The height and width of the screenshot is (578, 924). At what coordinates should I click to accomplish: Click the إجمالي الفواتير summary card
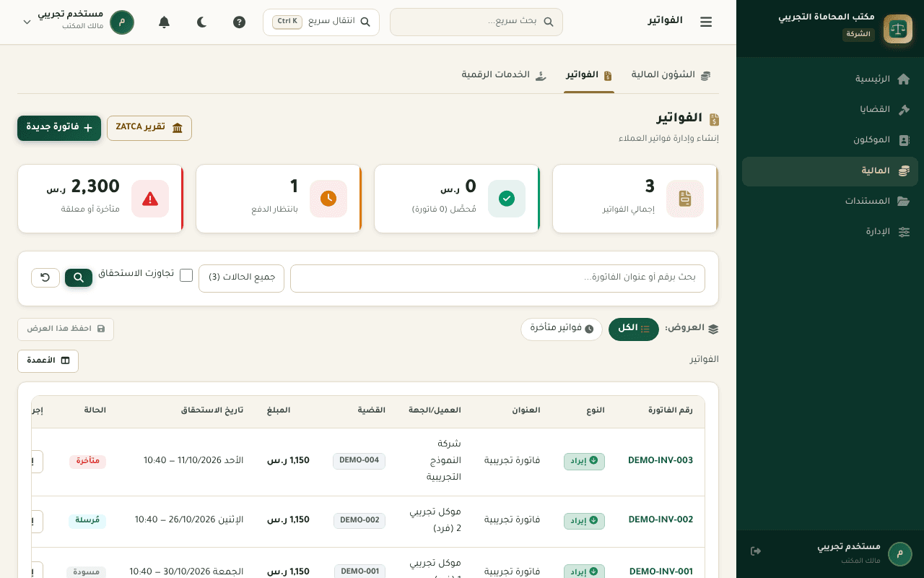pos(635,199)
